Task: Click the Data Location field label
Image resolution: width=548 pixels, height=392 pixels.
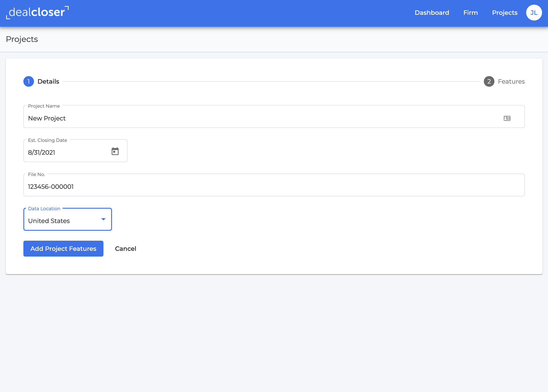Action: 44,208
